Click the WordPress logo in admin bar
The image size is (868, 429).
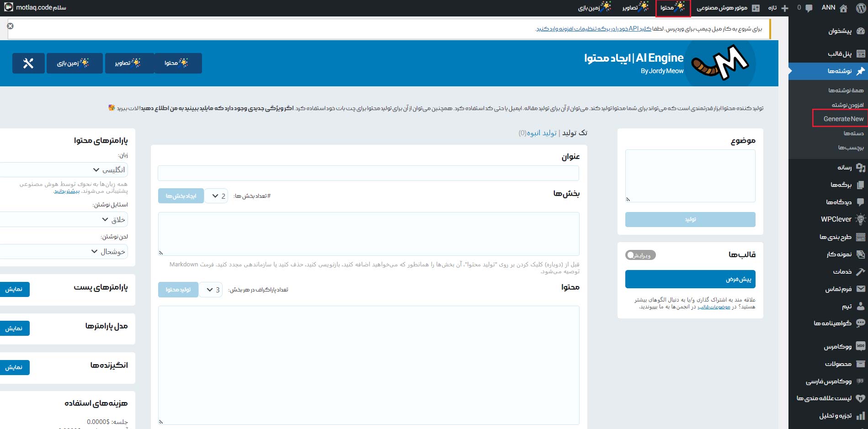point(861,8)
